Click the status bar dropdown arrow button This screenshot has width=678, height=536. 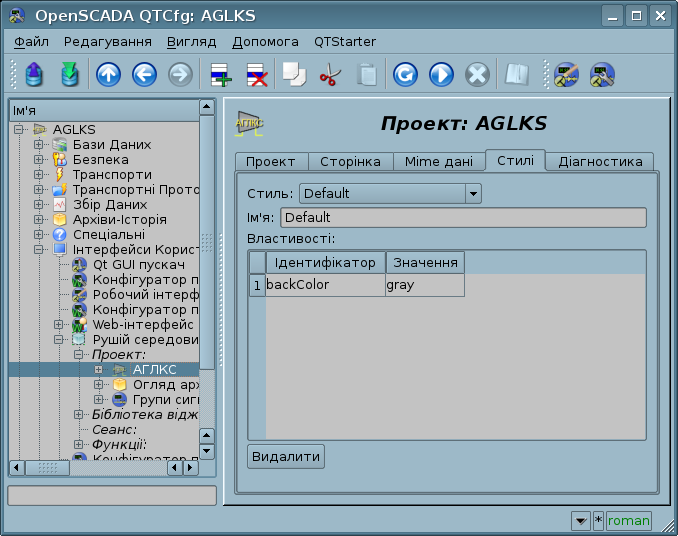point(581,521)
